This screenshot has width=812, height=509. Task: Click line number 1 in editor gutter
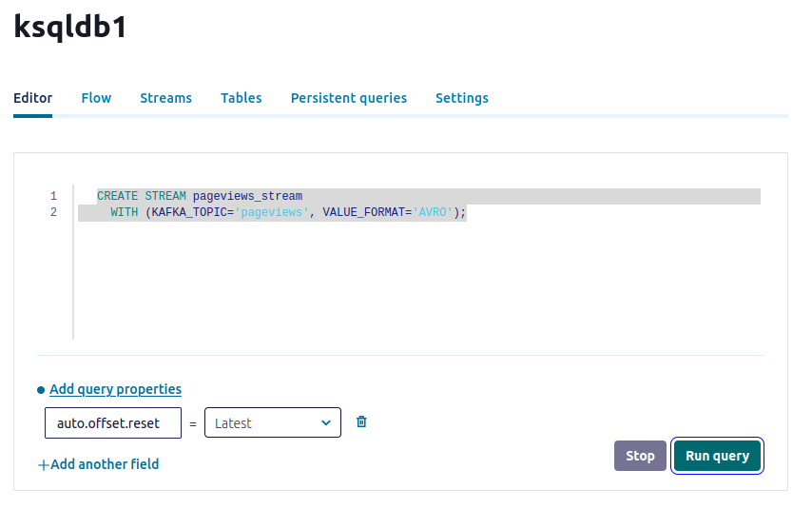click(x=53, y=196)
